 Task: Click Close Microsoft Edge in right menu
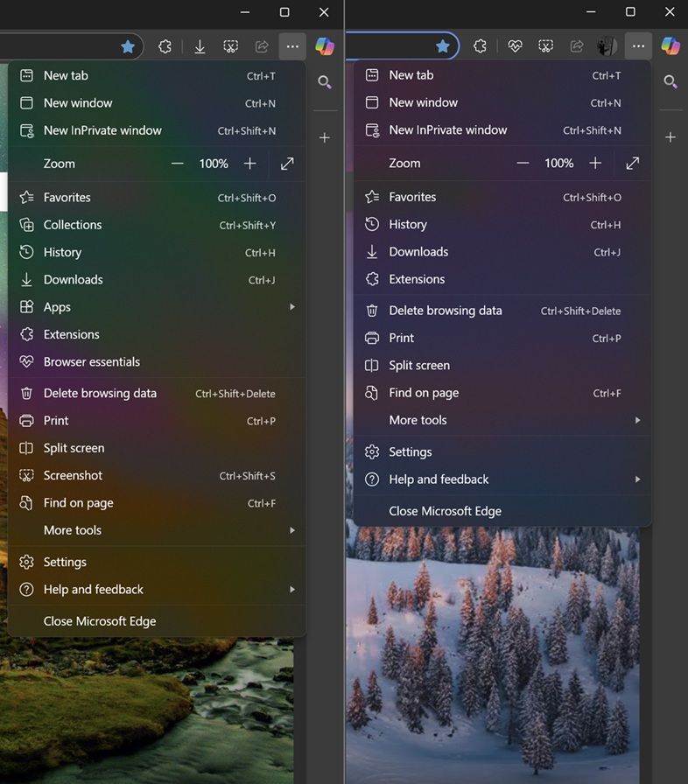pyautogui.click(x=502, y=511)
